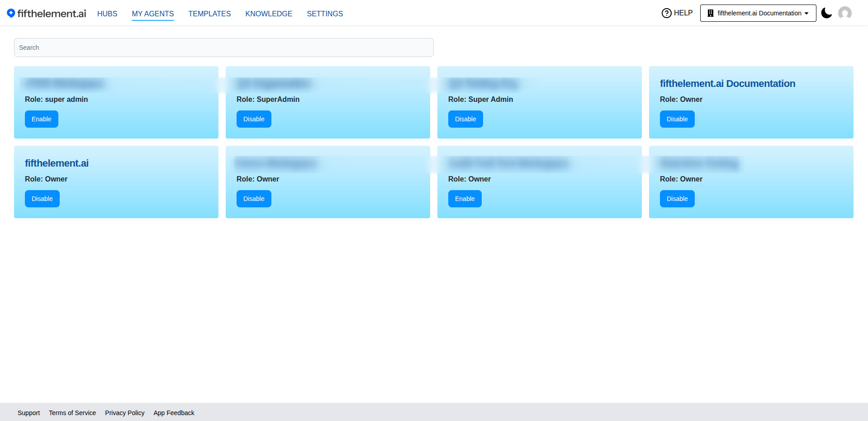Click the fifthelement.ai logo icon

tap(11, 13)
